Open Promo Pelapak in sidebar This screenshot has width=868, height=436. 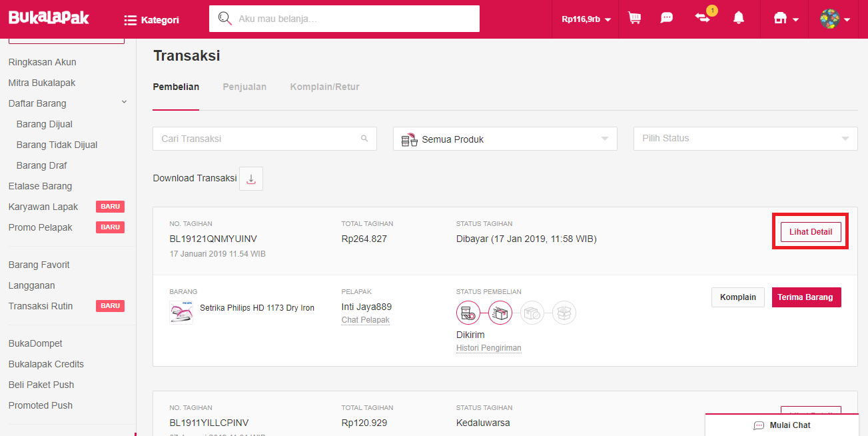[x=41, y=227]
